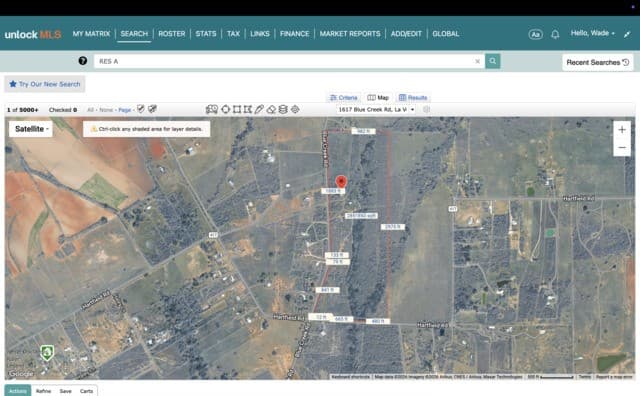Open the Actions button

(x=18, y=391)
